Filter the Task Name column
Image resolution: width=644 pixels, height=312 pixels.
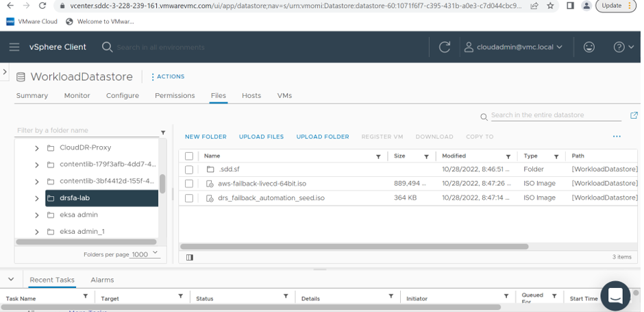pyautogui.click(x=86, y=296)
